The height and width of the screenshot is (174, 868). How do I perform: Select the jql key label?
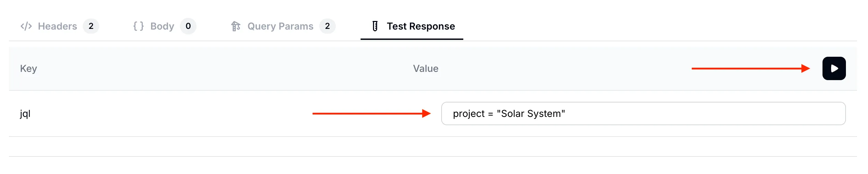coord(25,113)
